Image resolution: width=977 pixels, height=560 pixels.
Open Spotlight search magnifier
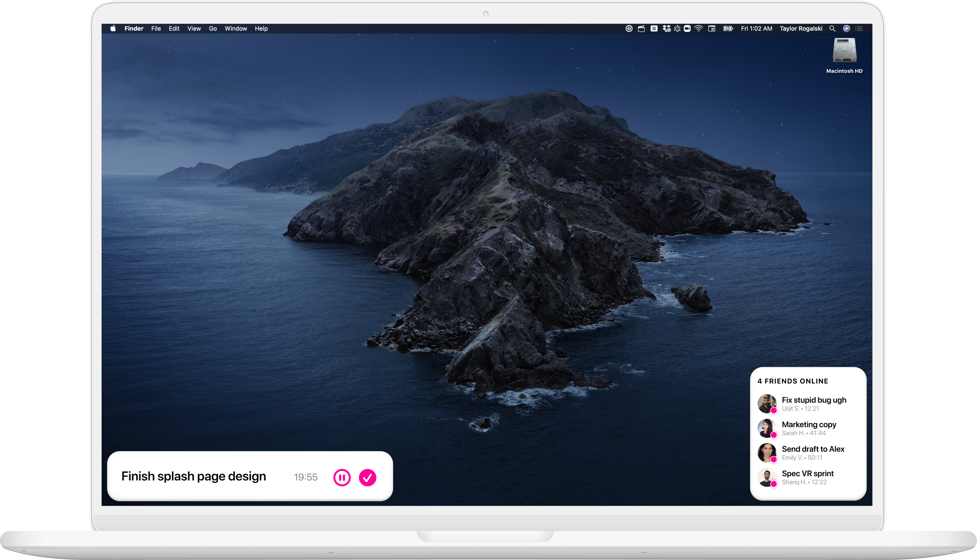coord(832,28)
